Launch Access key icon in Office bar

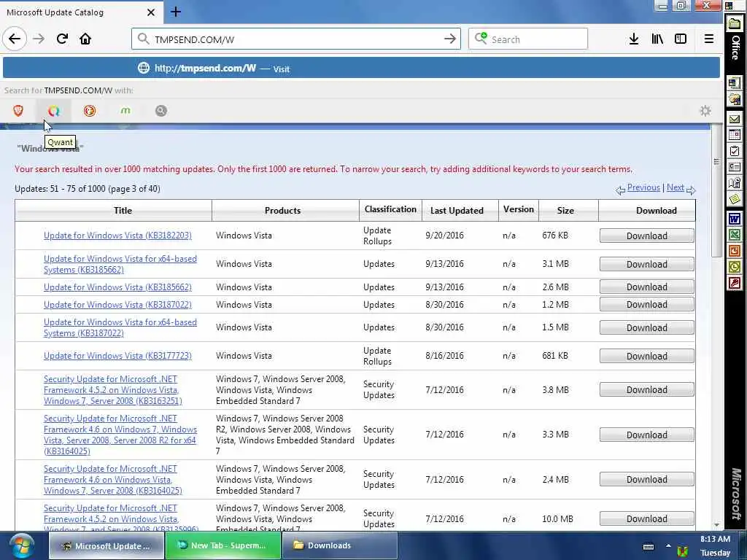coord(734,284)
